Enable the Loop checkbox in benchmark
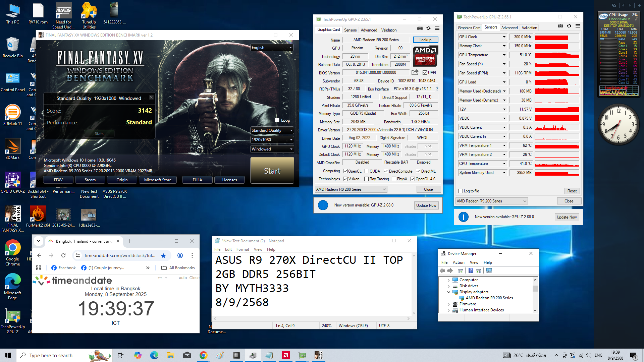Screen dimensions: 644x362 (x=277, y=120)
